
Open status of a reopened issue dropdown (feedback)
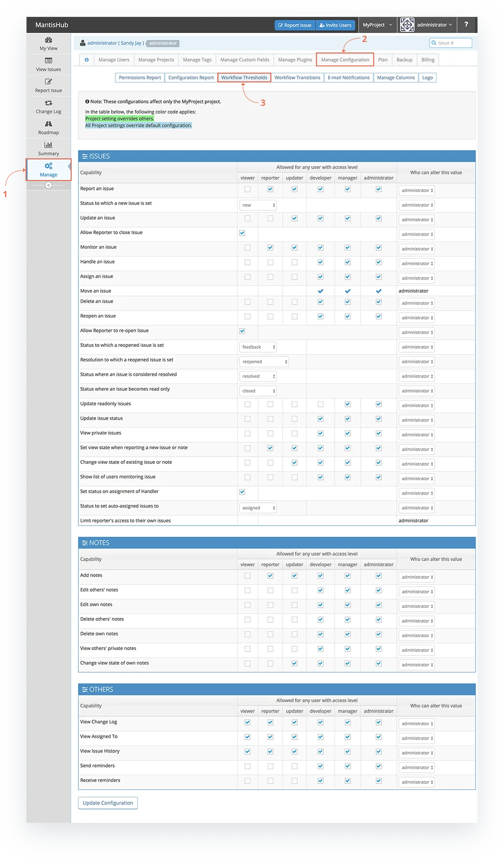(258, 347)
